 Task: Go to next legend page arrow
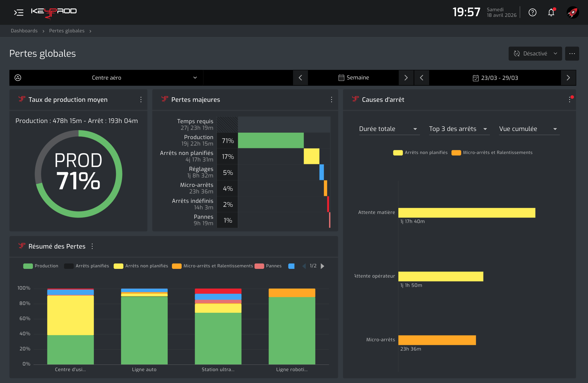point(322,266)
